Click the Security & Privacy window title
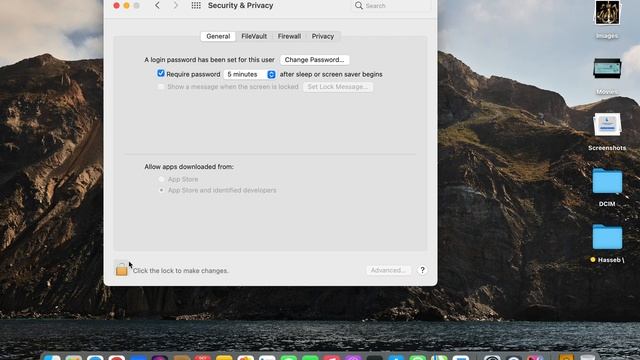The height and width of the screenshot is (360, 640). (x=240, y=5)
